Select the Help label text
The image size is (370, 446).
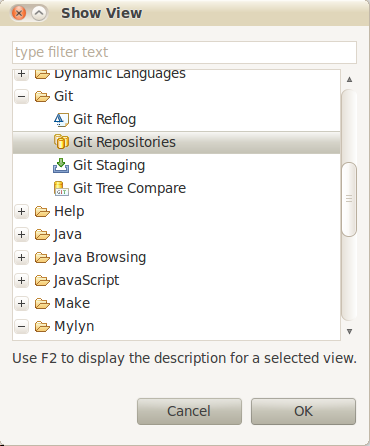[x=69, y=212]
